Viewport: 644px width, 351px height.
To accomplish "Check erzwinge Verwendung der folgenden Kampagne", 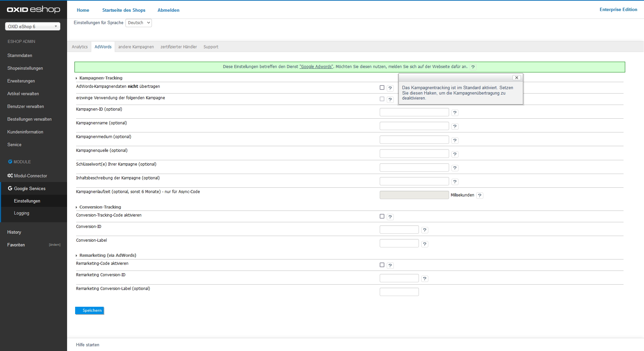I will (x=382, y=99).
